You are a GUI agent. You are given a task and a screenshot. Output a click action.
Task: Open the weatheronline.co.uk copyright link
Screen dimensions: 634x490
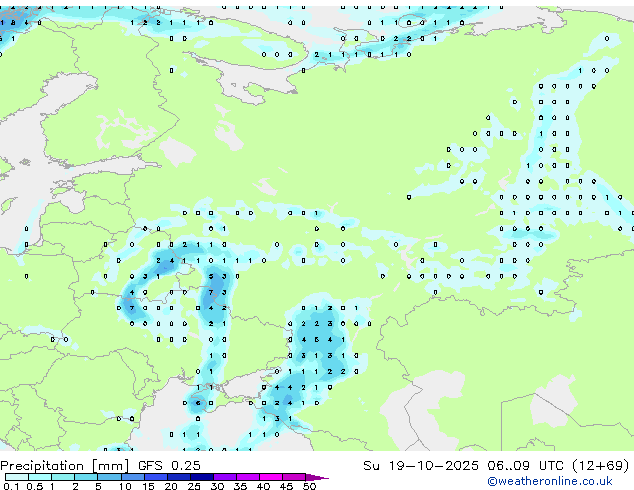[x=550, y=481]
